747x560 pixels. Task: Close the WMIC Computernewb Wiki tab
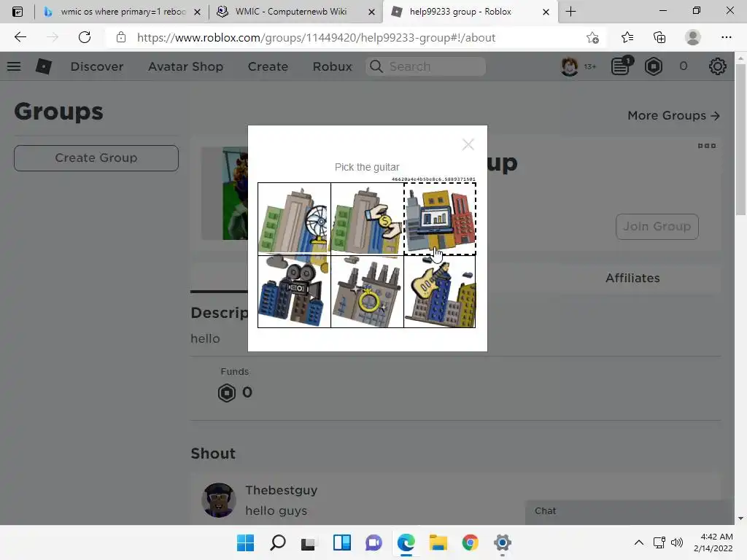click(371, 12)
